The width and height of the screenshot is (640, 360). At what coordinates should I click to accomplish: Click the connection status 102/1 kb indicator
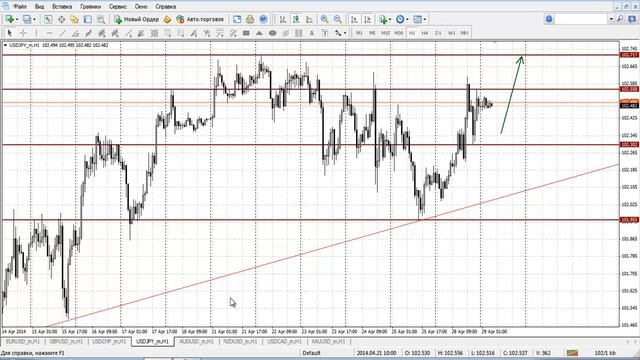point(605,353)
